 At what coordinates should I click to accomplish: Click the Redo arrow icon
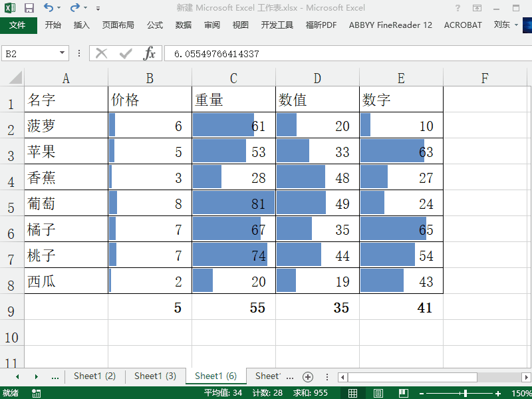(x=75, y=7)
